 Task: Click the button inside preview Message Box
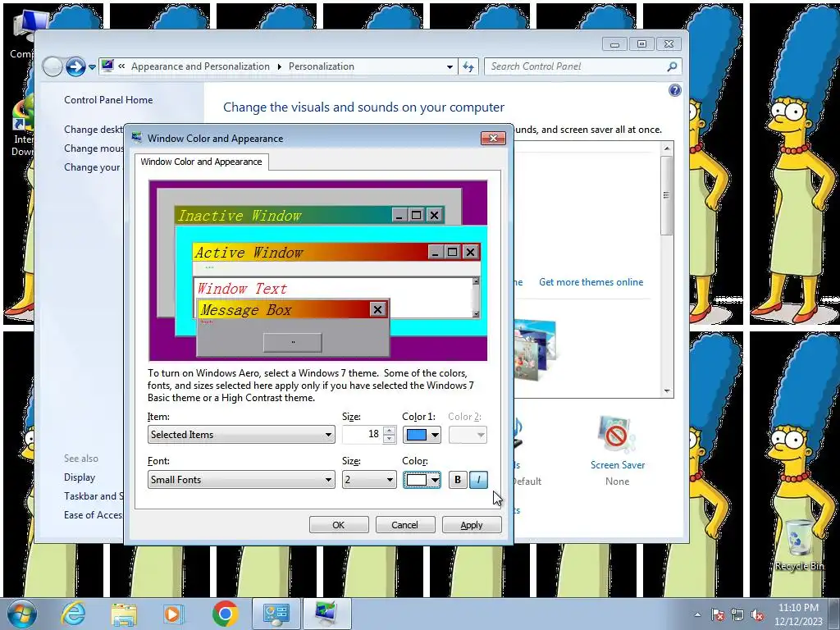point(293,342)
